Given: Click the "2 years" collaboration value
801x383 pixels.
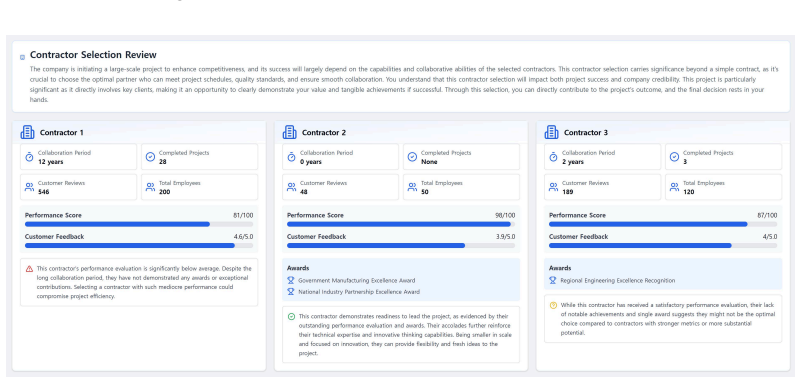Looking at the screenshot, I should pos(573,162).
